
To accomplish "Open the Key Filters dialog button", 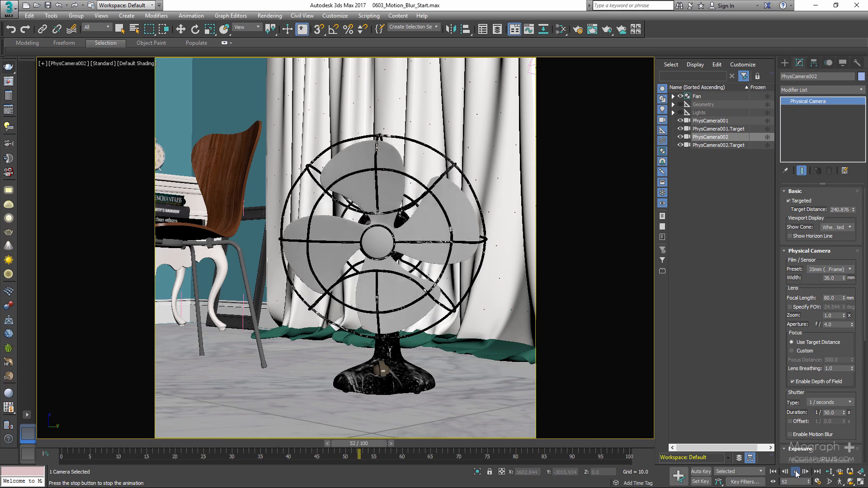I will [744, 482].
